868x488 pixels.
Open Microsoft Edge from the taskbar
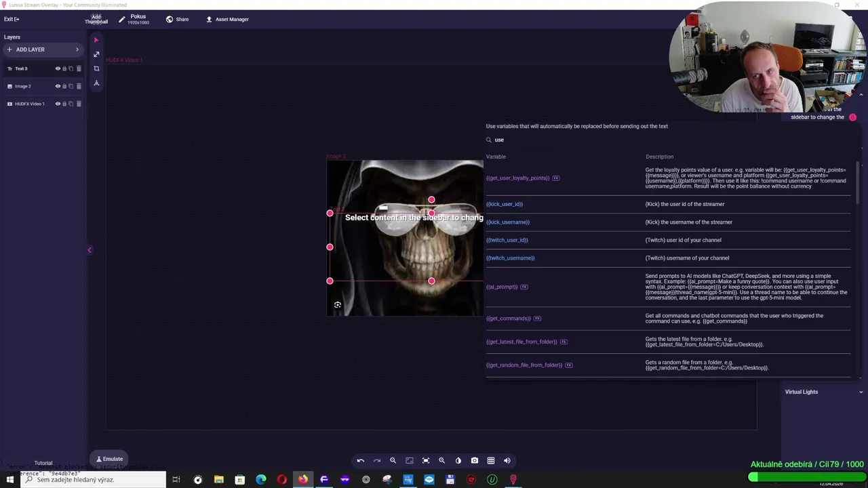tap(261, 480)
